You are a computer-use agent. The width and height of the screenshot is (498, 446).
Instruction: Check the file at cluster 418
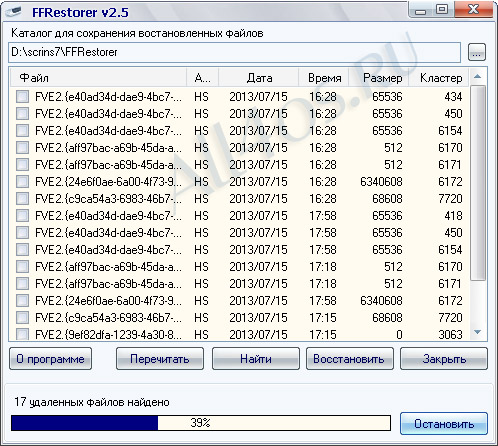(x=22, y=216)
